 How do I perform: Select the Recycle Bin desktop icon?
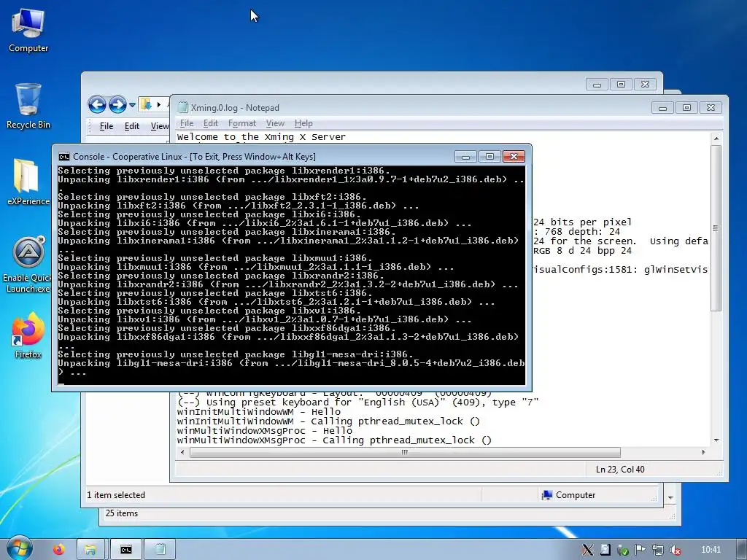click(28, 106)
